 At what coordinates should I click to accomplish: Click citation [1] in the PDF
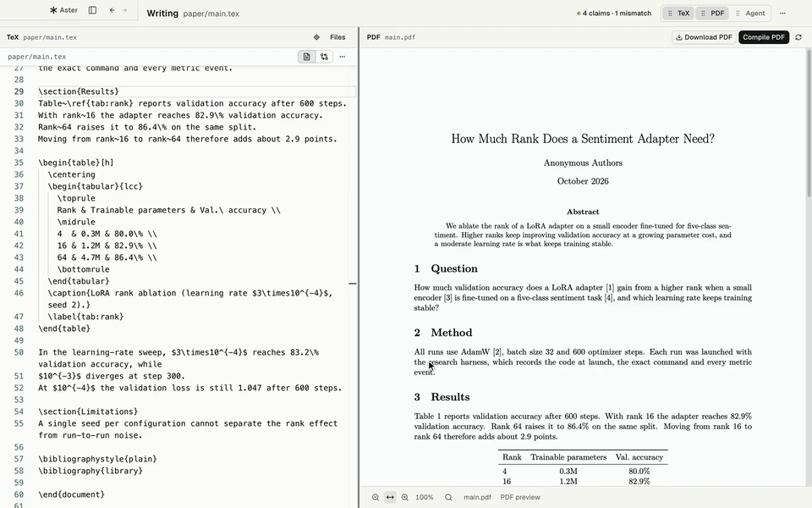click(x=610, y=288)
